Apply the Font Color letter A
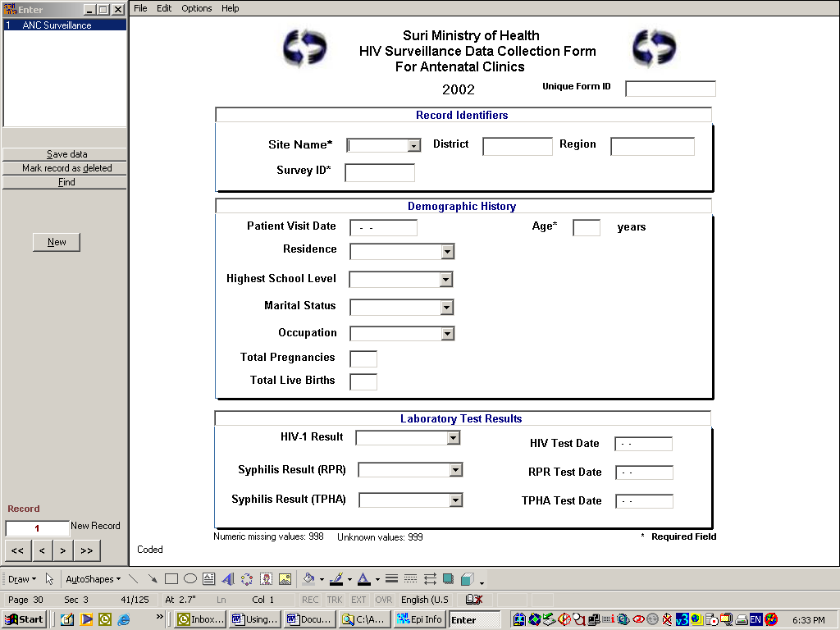The image size is (840, 630). click(x=363, y=578)
